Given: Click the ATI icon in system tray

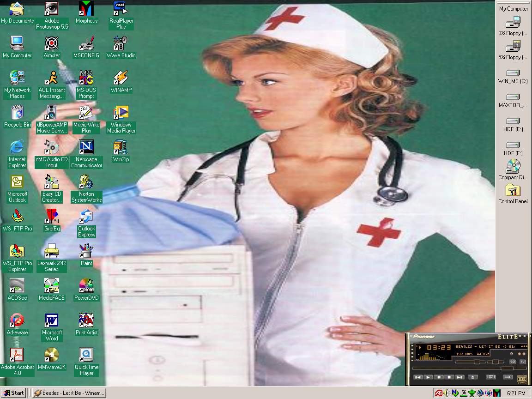Looking at the screenshot, I should click(439, 393).
